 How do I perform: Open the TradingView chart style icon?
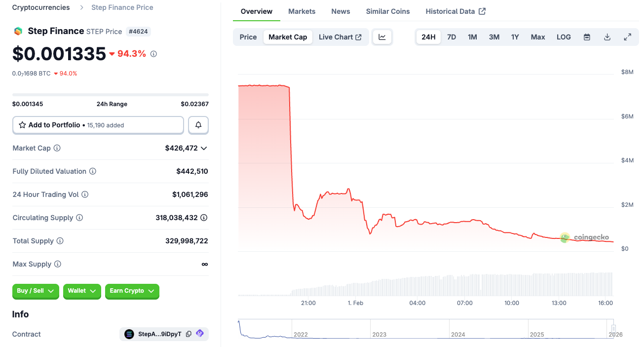(x=382, y=37)
